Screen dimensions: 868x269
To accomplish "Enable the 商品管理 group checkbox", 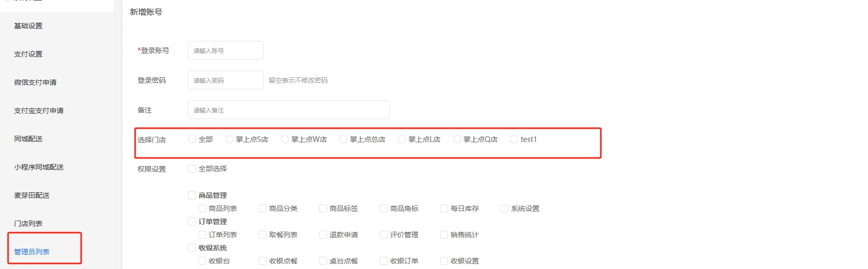I will click(192, 195).
